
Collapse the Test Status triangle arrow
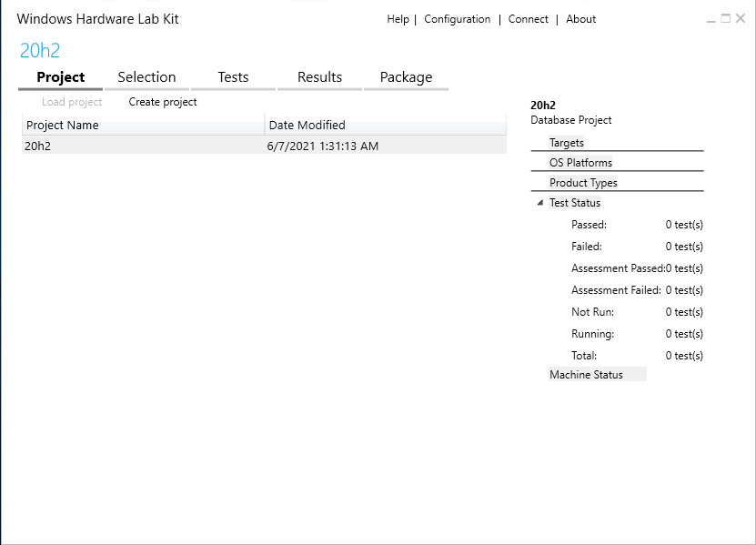[540, 203]
